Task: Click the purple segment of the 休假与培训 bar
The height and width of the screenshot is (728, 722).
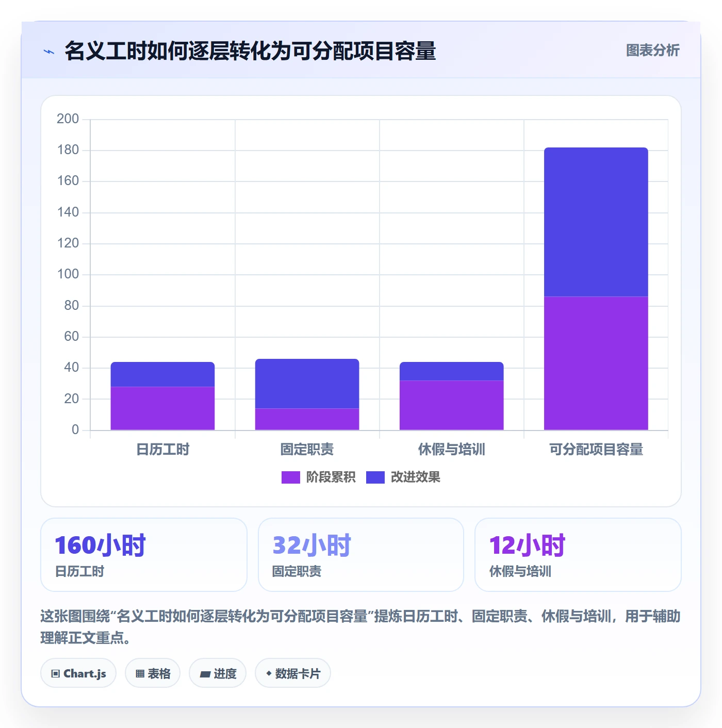Action: pos(451,405)
